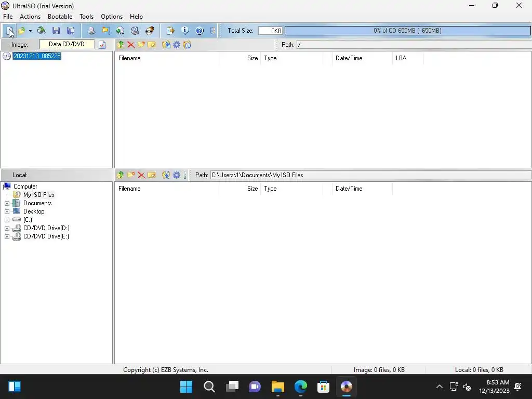
Task: Click the rename icon in the Image toolbar
Action: point(152,45)
